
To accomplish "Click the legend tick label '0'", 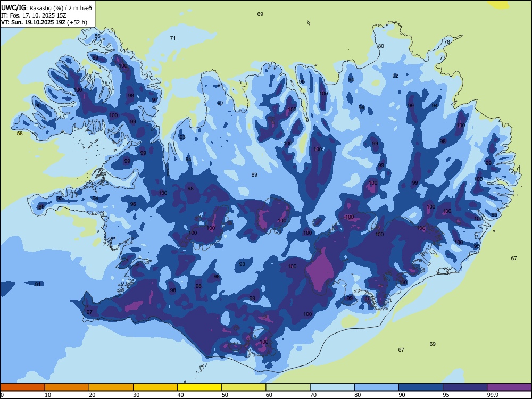I will [2, 395].
